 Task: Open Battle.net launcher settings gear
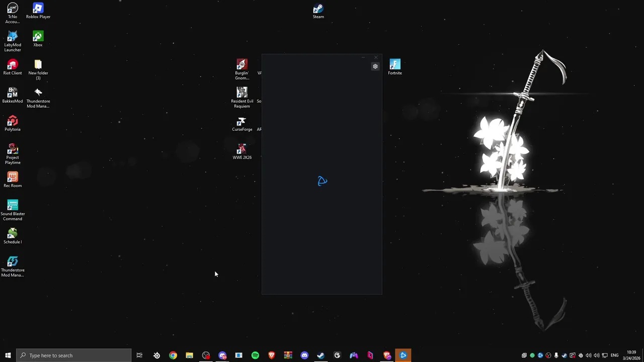[x=375, y=66]
